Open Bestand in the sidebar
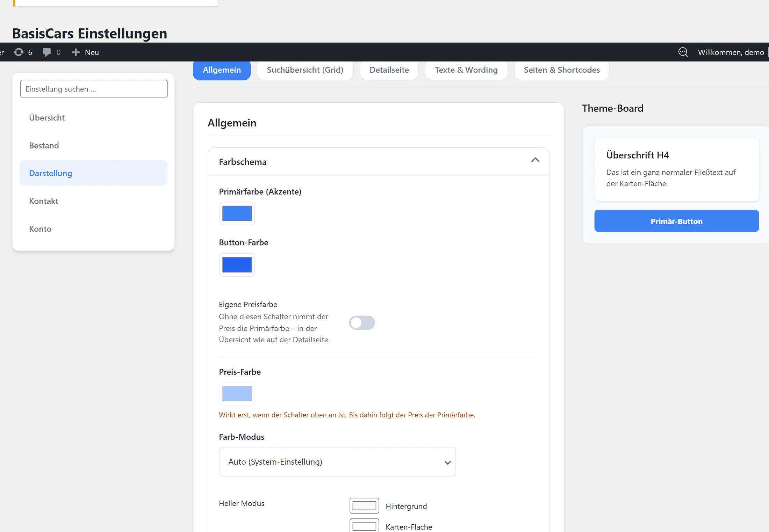The image size is (769, 532). click(x=93, y=145)
